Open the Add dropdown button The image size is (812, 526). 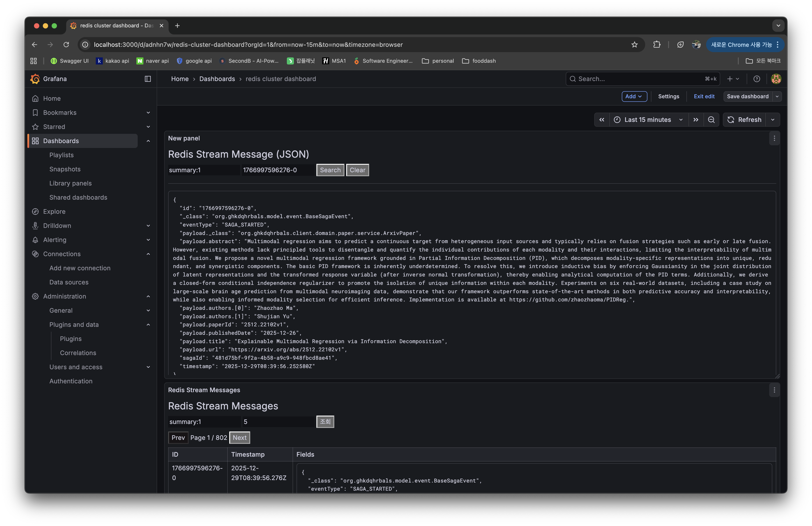(x=634, y=96)
